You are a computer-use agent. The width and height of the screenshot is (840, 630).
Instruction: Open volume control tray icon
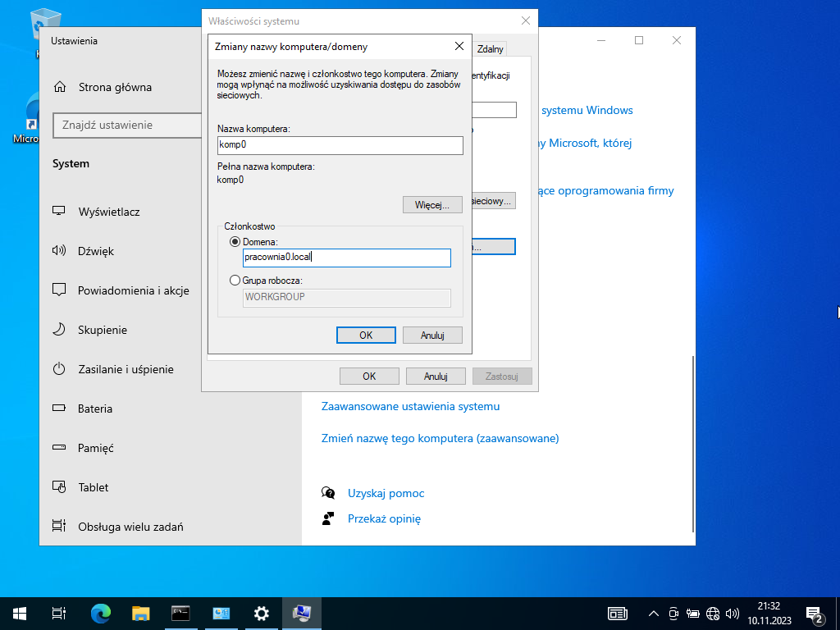coord(732,614)
